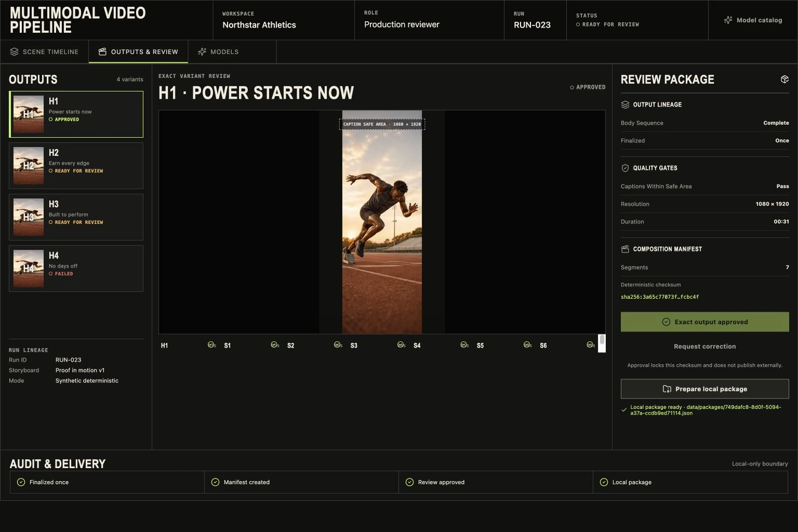Click the status icon of segment H1 in strip
Viewport: 798px width, 532px height.
tap(211, 345)
